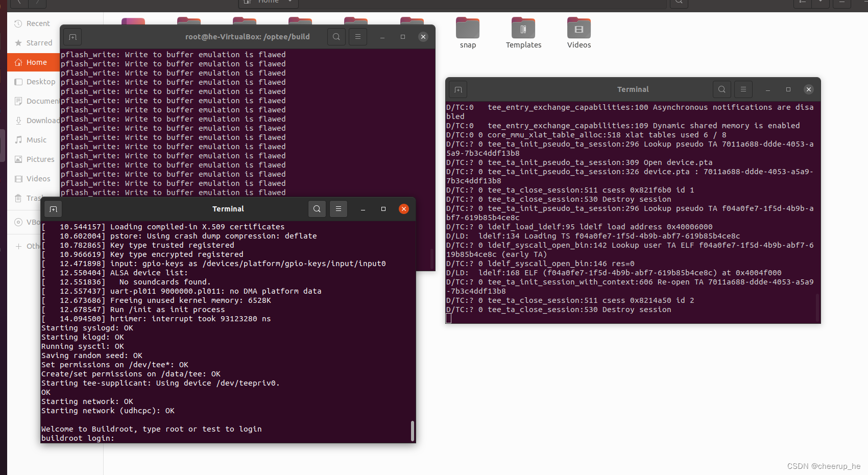
Task: Open the Templates folder
Action: 523,33
